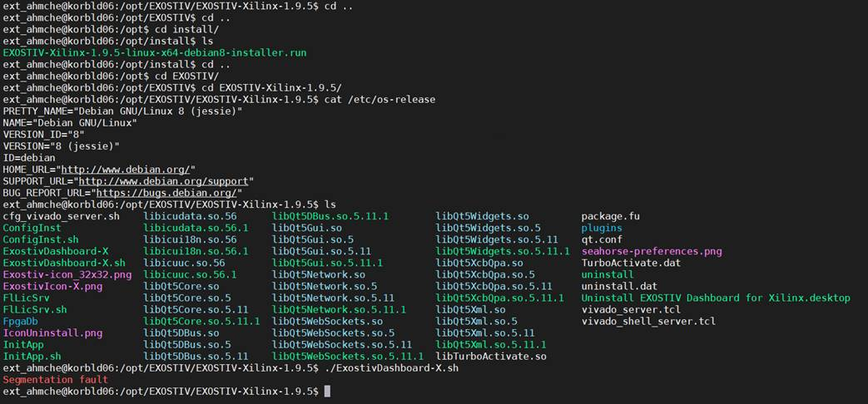
Task: Select libQt5WebSockets.so in the listing
Action: tap(328, 321)
